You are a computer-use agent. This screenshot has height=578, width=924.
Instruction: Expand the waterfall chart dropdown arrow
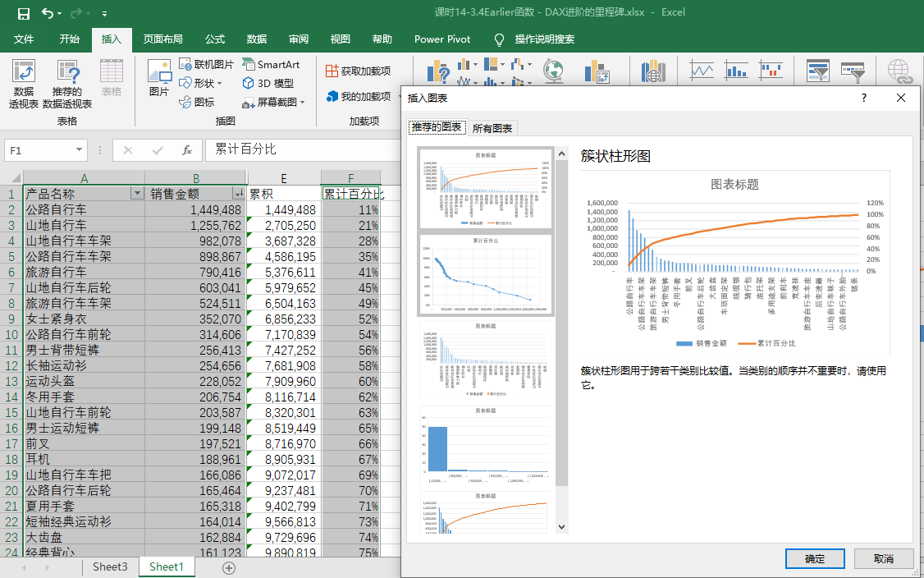point(530,64)
